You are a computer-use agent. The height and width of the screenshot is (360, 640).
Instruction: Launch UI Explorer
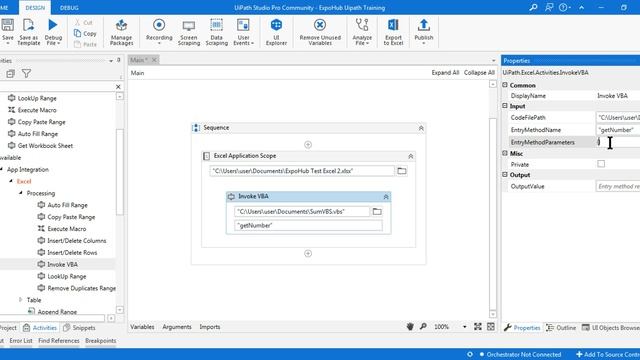276,31
